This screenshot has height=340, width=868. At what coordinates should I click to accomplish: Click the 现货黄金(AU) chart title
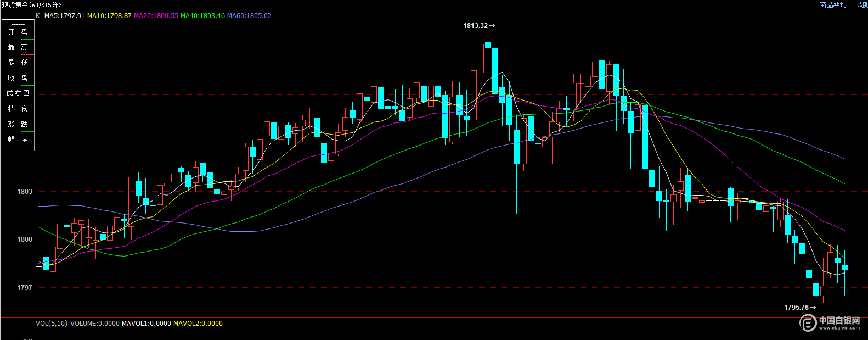32,5
